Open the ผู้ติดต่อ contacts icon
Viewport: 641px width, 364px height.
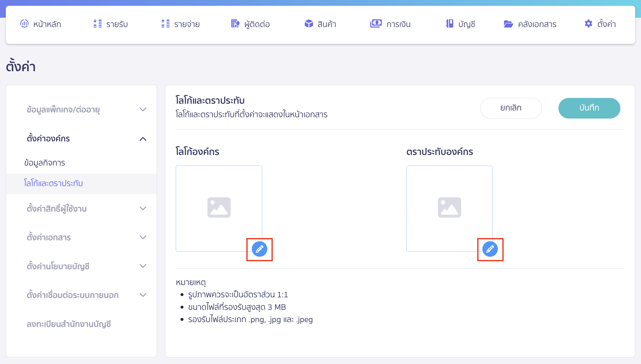pyautogui.click(x=235, y=24)
